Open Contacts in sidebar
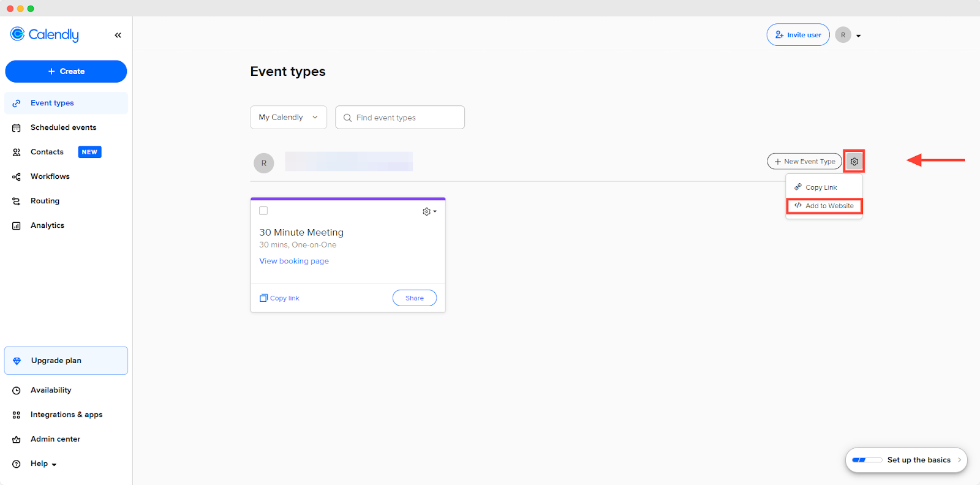The width and height of the screenshot is (980, 485). (x=47, y=152)
